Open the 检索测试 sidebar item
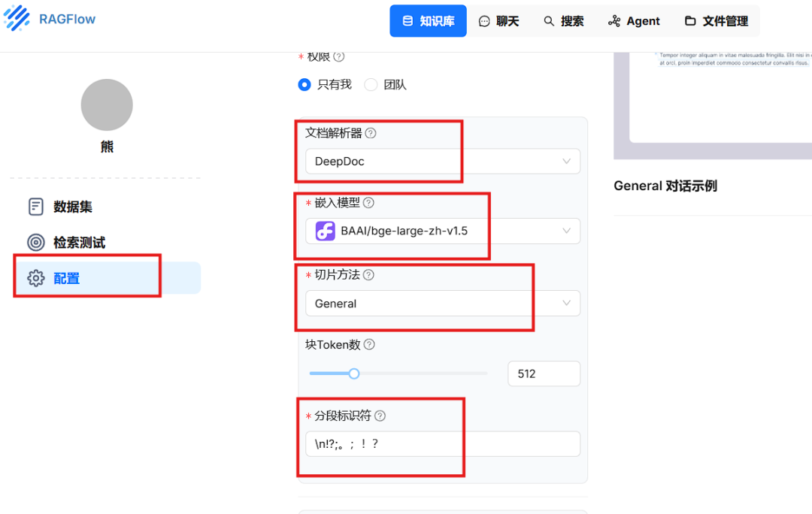The width and height of the screenshot is (812, 514). [x=108, y=242]
